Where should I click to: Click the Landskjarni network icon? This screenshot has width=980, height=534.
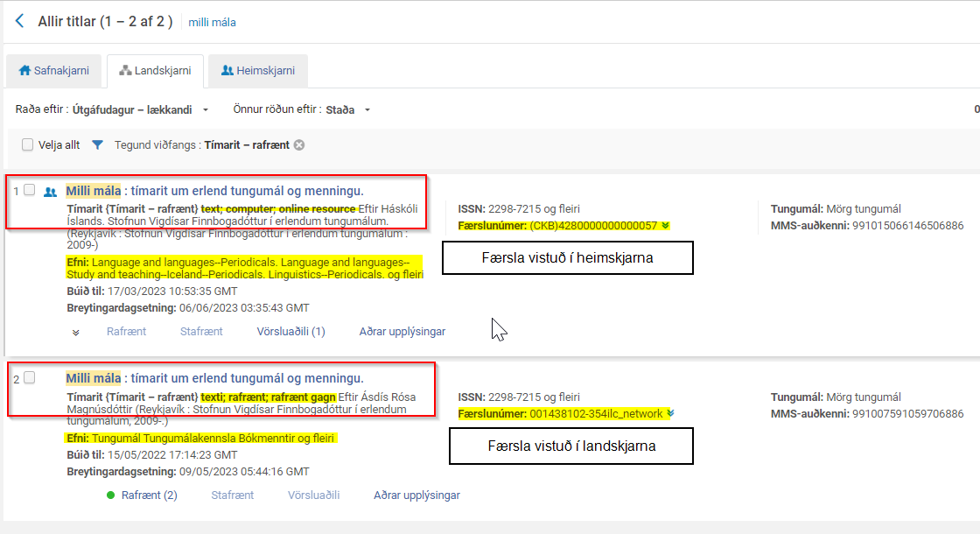tap(125, 71)
